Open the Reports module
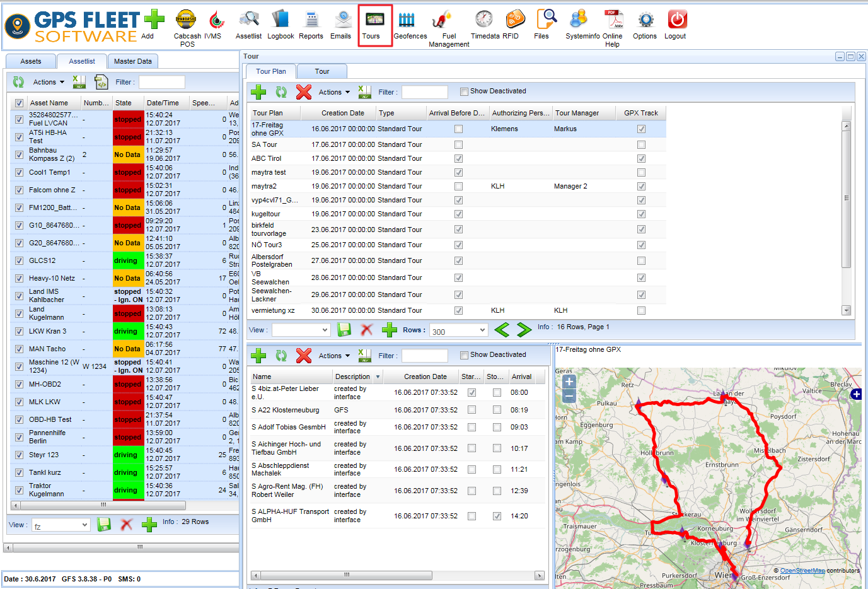 pyautogui.click(x=311, y=22)
